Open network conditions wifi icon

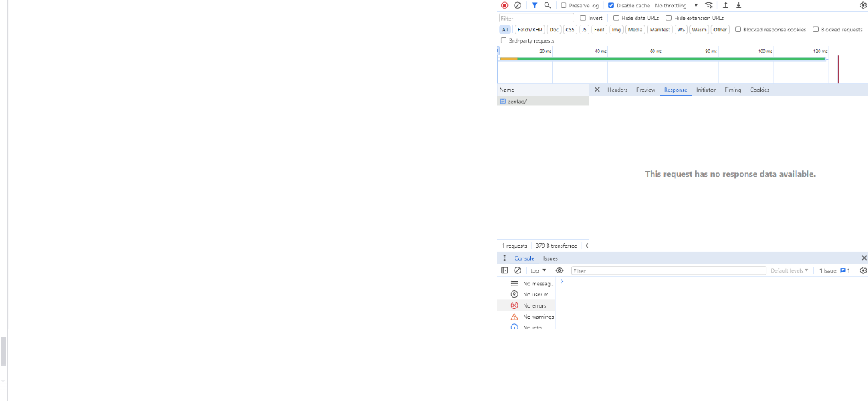tap(709, 5)
